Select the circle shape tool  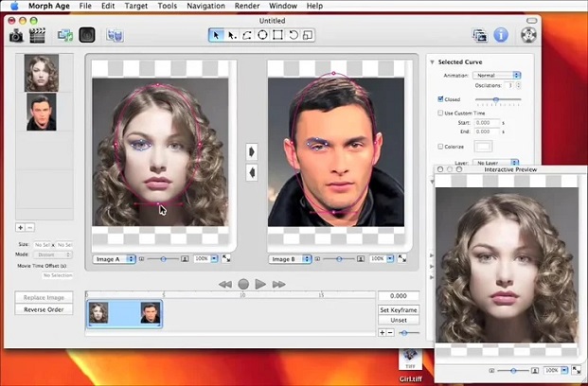point(262,35)
